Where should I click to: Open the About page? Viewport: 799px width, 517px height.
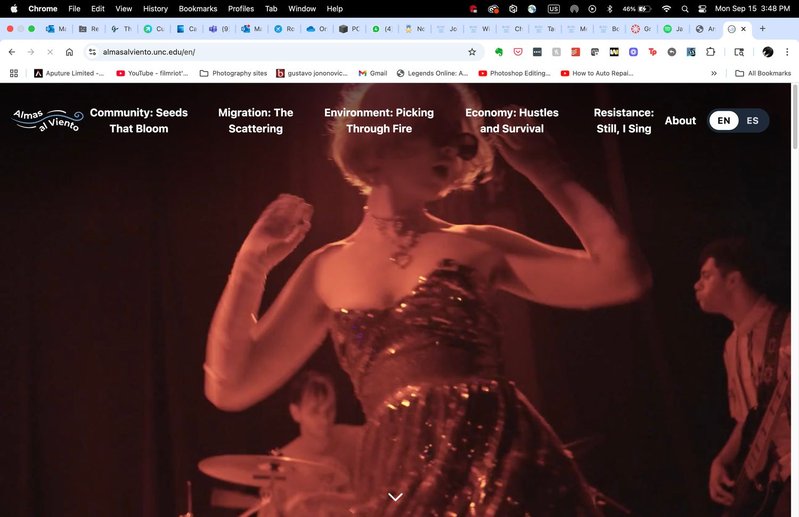[x=680, y=121]
